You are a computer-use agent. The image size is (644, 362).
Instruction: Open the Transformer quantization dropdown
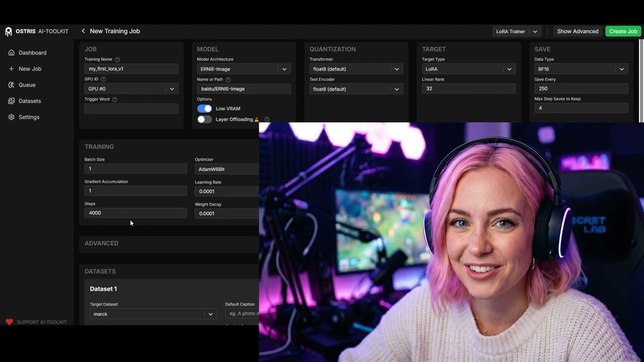(356, 69)
